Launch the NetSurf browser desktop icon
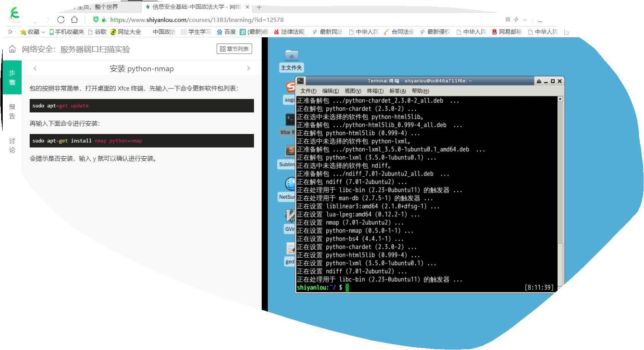 point(290,184)
